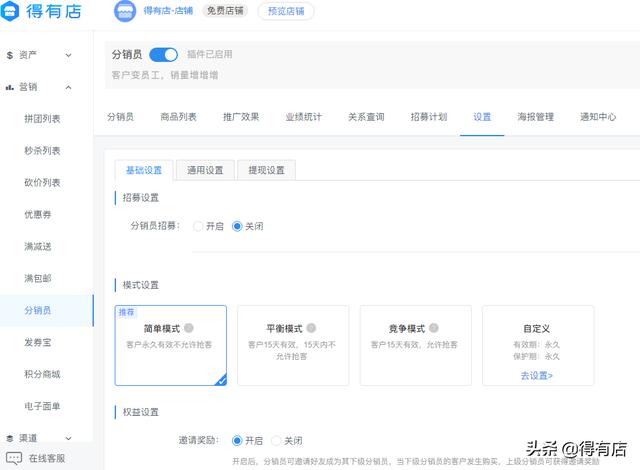The width and height of the screenshot is (640, 470).
Task: Choose the 平衡模式 mode card
Action: pos(292,345)
